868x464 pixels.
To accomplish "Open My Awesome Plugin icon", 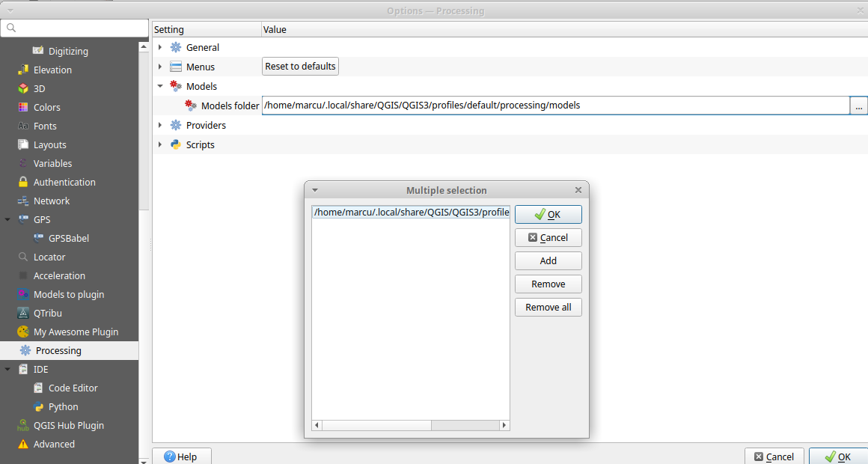I will (x=22, y=332).
